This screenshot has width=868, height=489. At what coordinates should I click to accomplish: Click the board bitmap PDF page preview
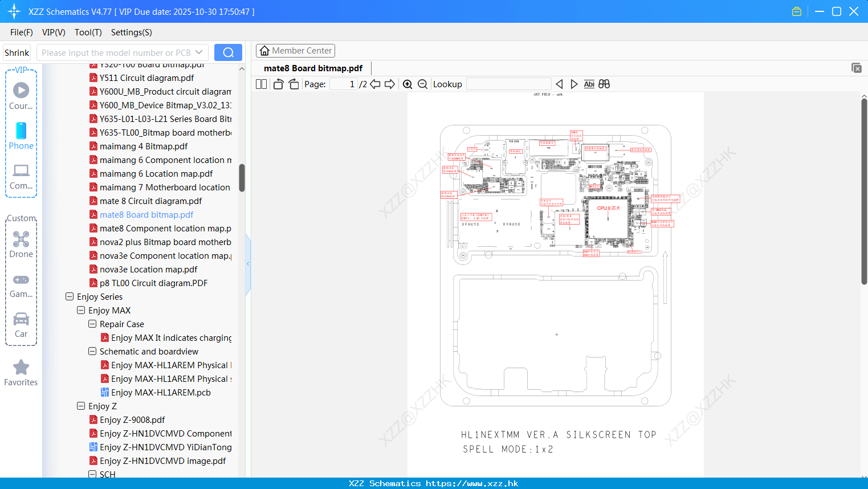(x=556, y=284)
